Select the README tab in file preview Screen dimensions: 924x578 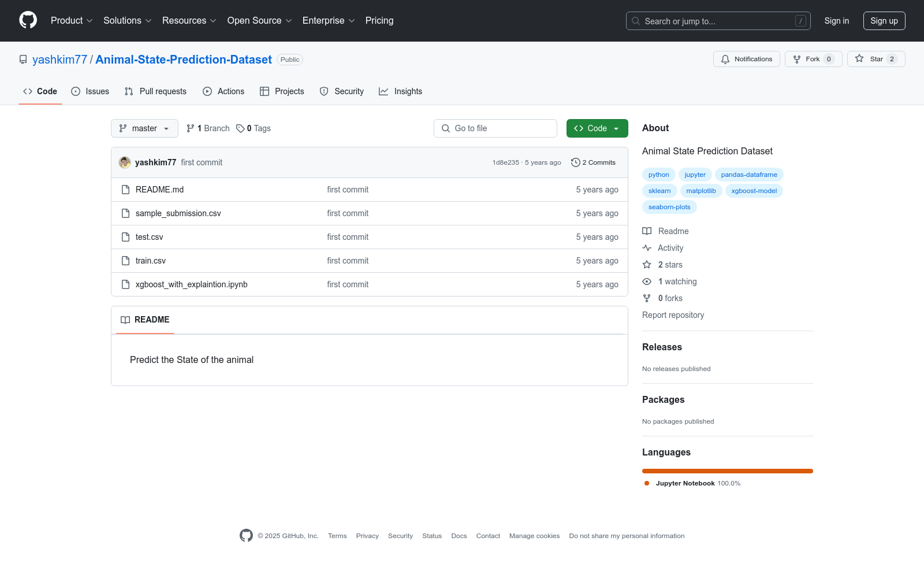[145, 320]
